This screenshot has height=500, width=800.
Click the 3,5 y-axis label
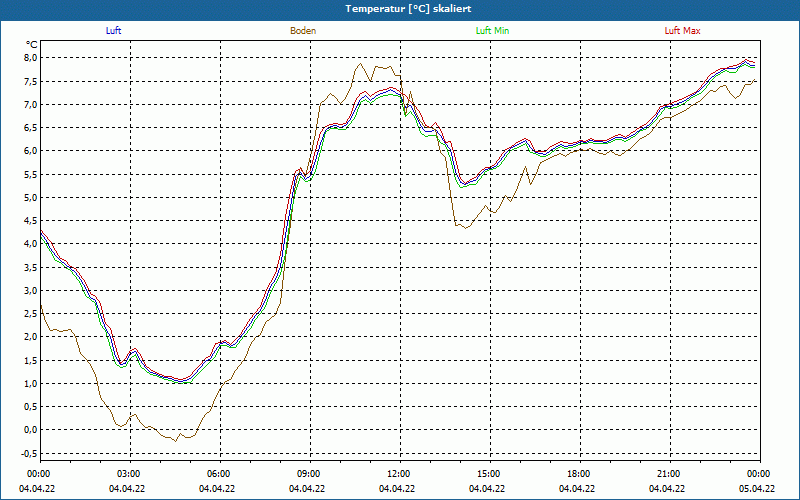coord(31,267)
